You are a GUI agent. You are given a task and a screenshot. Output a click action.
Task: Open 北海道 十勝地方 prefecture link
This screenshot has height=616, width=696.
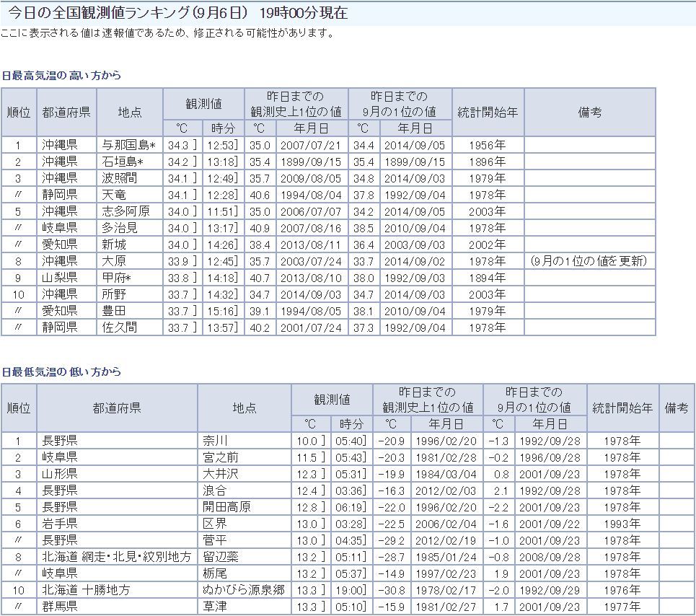(x=87, y=590)
